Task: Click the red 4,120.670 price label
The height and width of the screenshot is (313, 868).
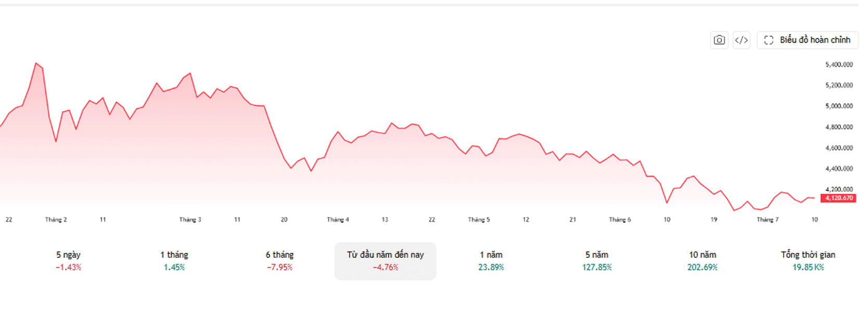Action: tap(838, 198)
